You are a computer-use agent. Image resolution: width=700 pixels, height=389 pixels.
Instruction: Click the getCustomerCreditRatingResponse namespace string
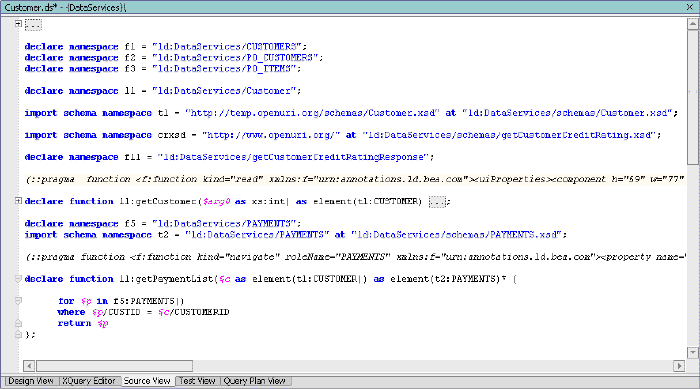click(293, 157)
